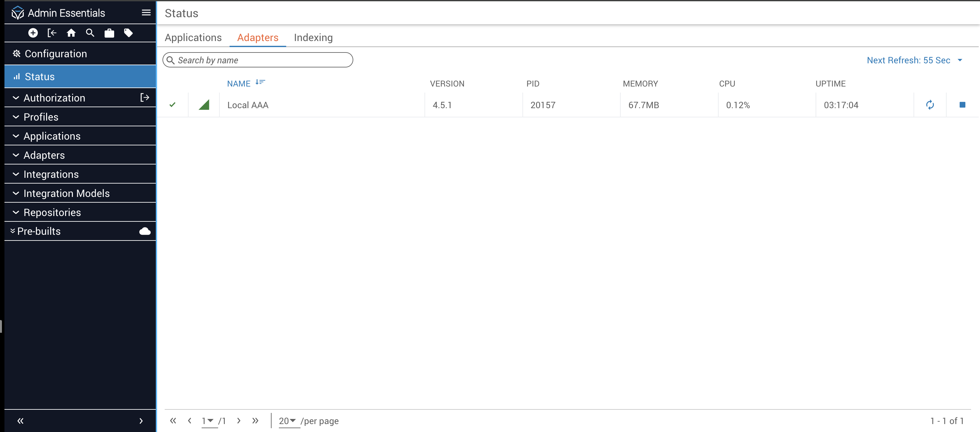Screen dimensions: 980x432
Task: Switch to the Applications tab
Action: click(x=193, y=38)
